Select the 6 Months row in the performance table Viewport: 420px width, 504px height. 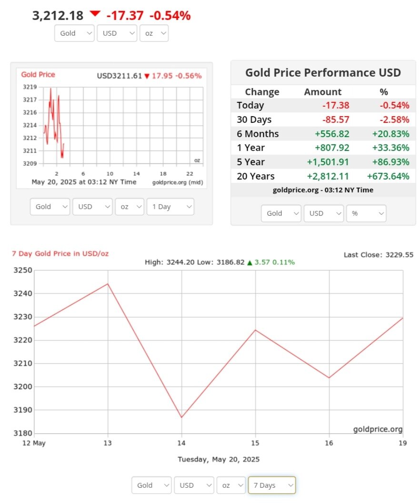tap(323, 134)
